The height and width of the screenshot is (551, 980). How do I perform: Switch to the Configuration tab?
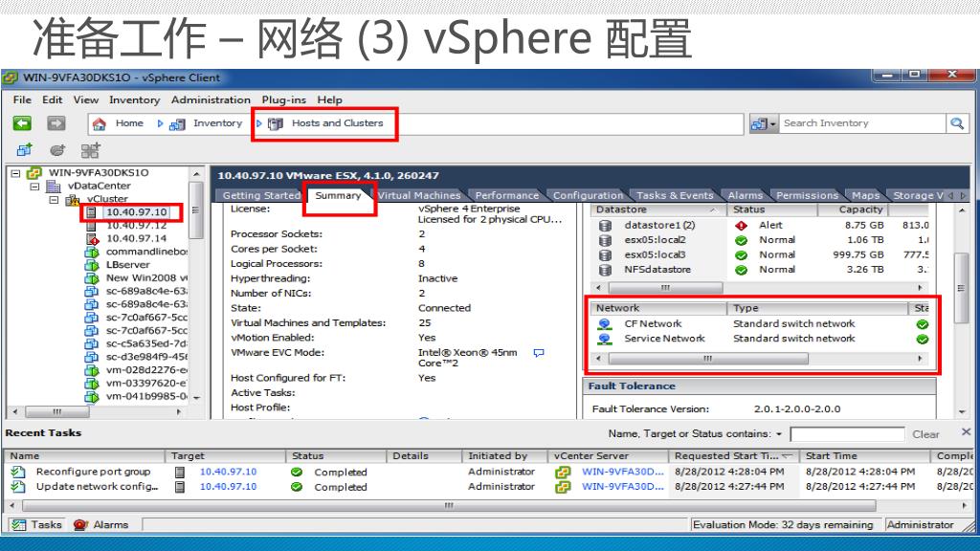588,195
